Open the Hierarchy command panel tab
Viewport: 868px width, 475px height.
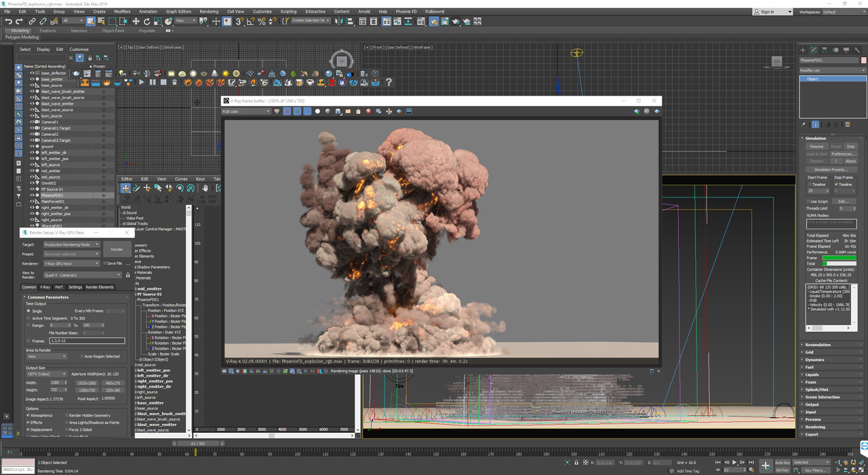(x=825, y=50)
